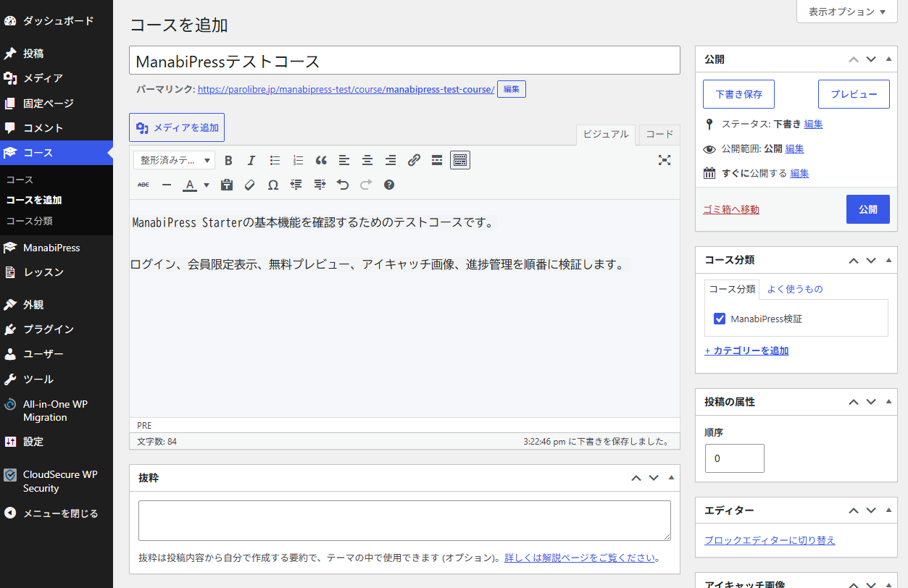Insert a bulleted list
Screen dimensions: 908x588
(275, 160)
